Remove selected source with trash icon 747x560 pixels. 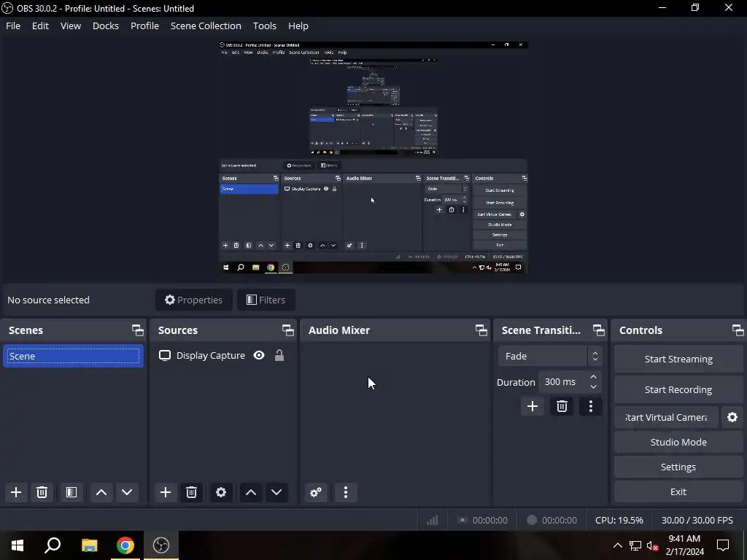tap(192, 492)
